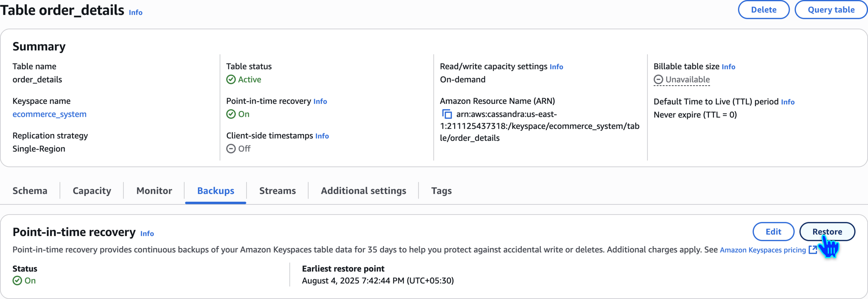
Task: Click Info next to Table order_details title
Action: point(135,13)
